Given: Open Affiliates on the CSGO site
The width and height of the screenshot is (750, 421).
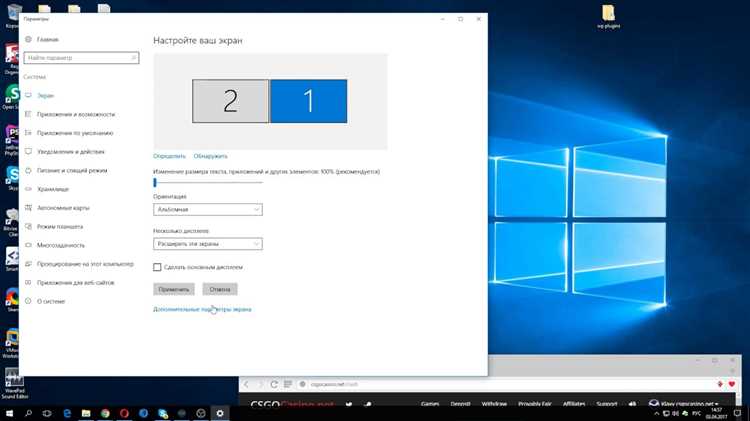Looking at the screenshot, I should click(x=574, y=404).
